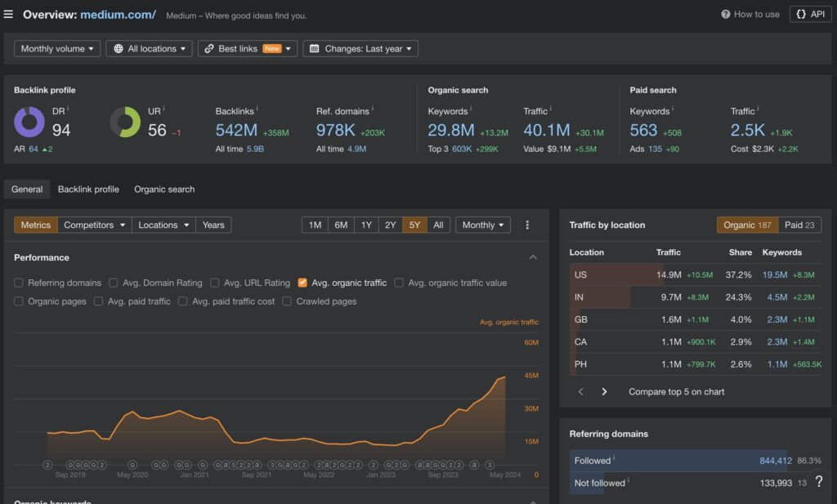Open the Monthly interval dropdown
The width and height of the screenshot is (837, 504).
[x=483, y=225]
